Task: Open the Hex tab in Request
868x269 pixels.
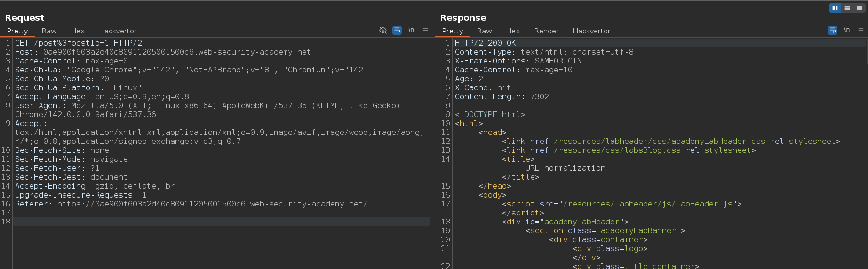Action: [x=78, y=31]
